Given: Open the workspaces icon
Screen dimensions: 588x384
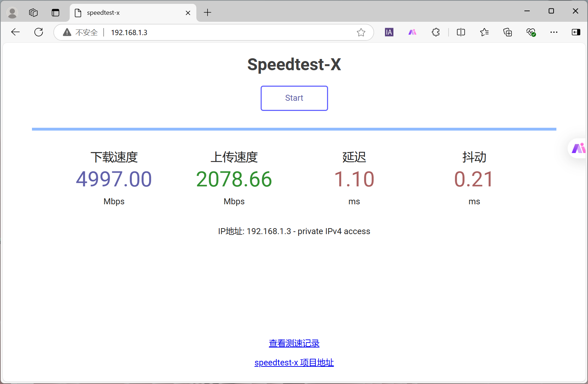Looking at the screenshot, I should pyautogui.click(x=33, y=13).
